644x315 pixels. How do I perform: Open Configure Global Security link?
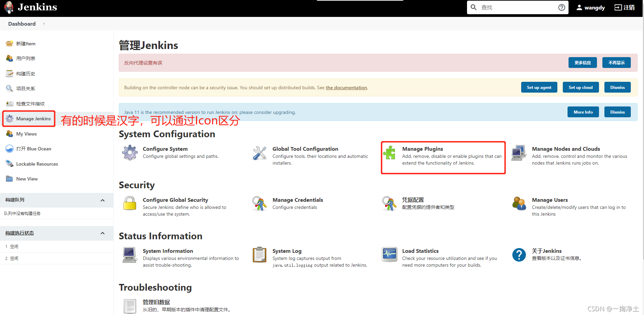click(x=175, y=200)
